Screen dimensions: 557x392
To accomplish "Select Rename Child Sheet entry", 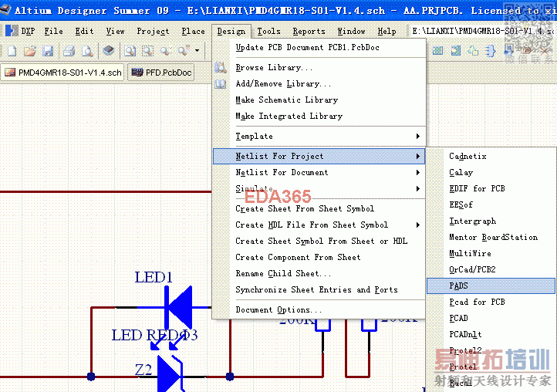I will [x=319, y=274].
